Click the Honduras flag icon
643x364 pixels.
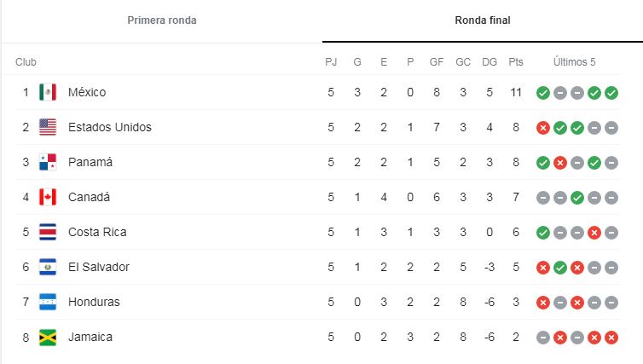(x=48, y=302)
